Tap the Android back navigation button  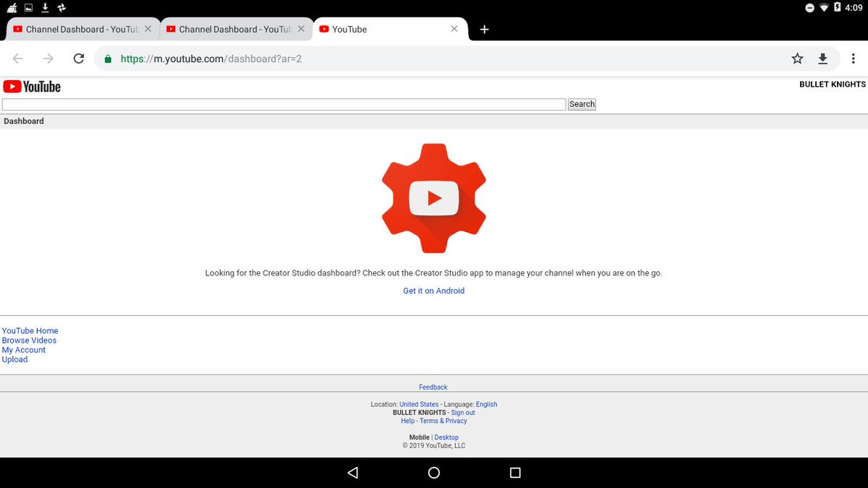pos(353,473)
